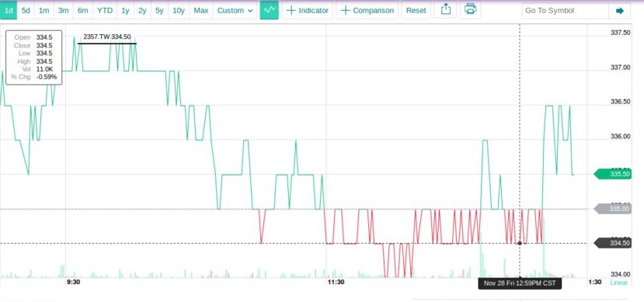Image resolution: width=644 pixels, height=302 pixels.
Task: Submit symbol search with arrow button
Action: pos(620,11)
